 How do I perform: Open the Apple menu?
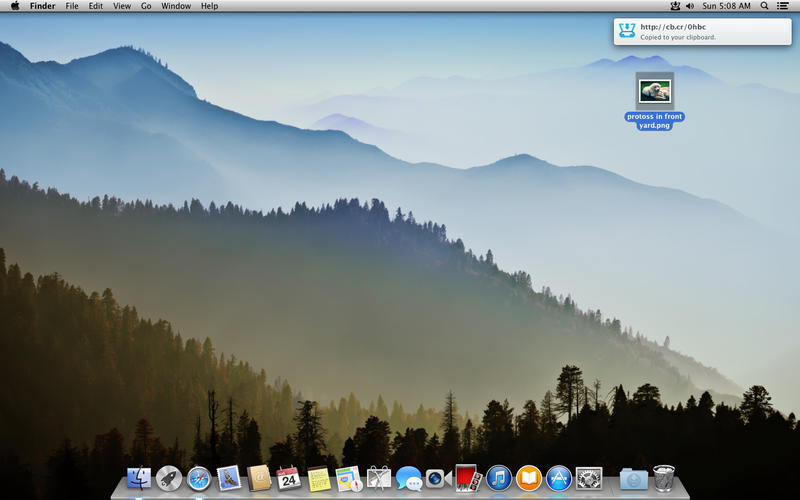[15, 6]
